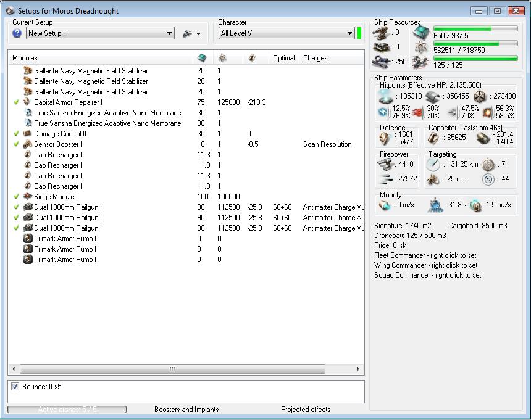
Task: Click the thermal resistance icon
Action: click(417, 112)
